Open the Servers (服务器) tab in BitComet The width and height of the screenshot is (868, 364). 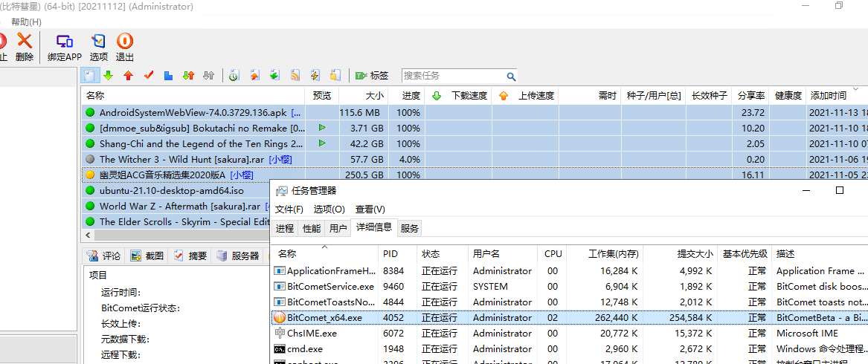pos(238,256)
